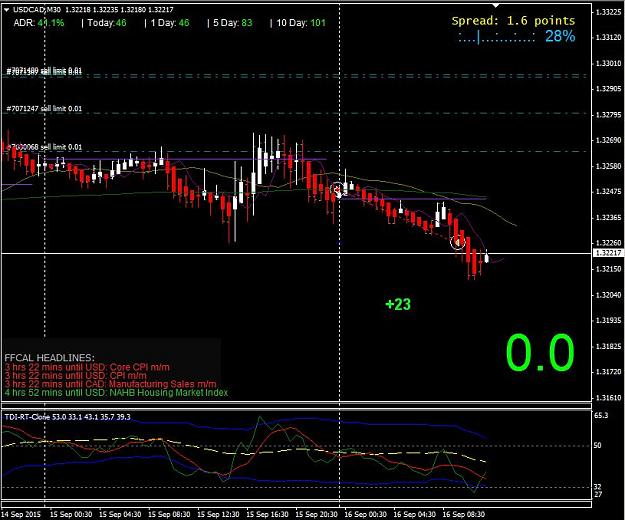Click the USDCAD,M30 chart title dropdown arrow
Screen dimensions: 625x520
[6, 10]
